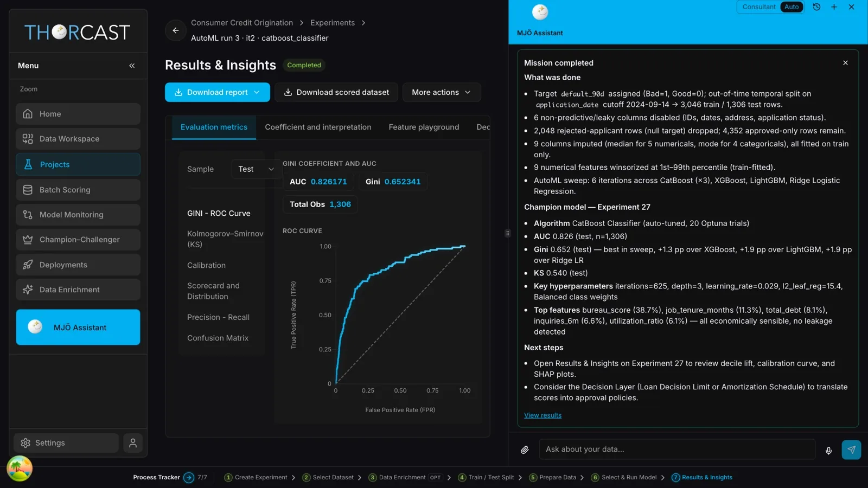The image size is (868, 488).
Task: Open the Sample Test dropdown
Action: tap(256, 169)
